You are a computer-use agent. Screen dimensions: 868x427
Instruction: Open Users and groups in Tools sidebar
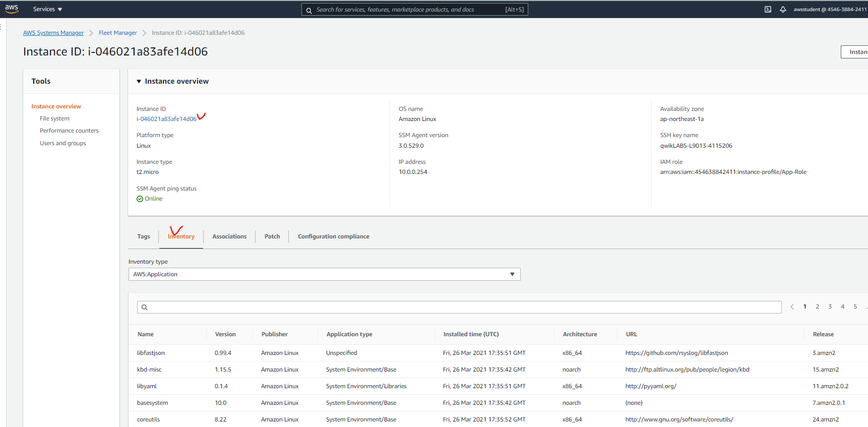coord(63,143)
